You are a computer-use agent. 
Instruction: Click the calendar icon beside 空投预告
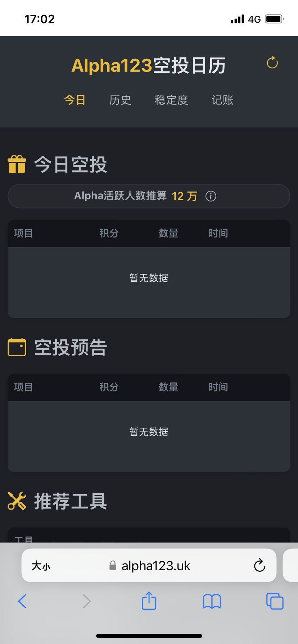17,347
